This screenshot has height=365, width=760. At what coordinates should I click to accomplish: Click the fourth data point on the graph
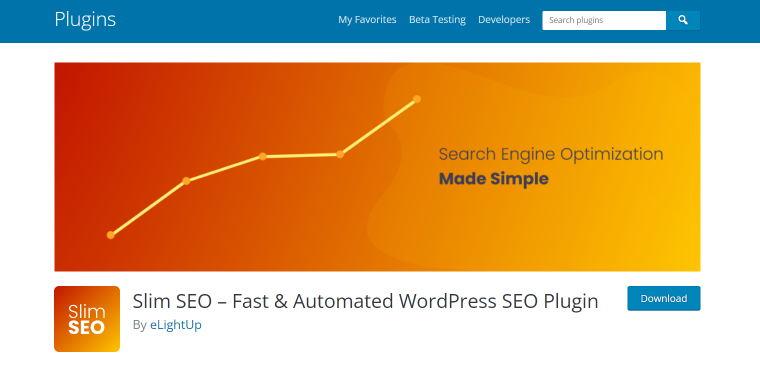click(x=340, y=154)
